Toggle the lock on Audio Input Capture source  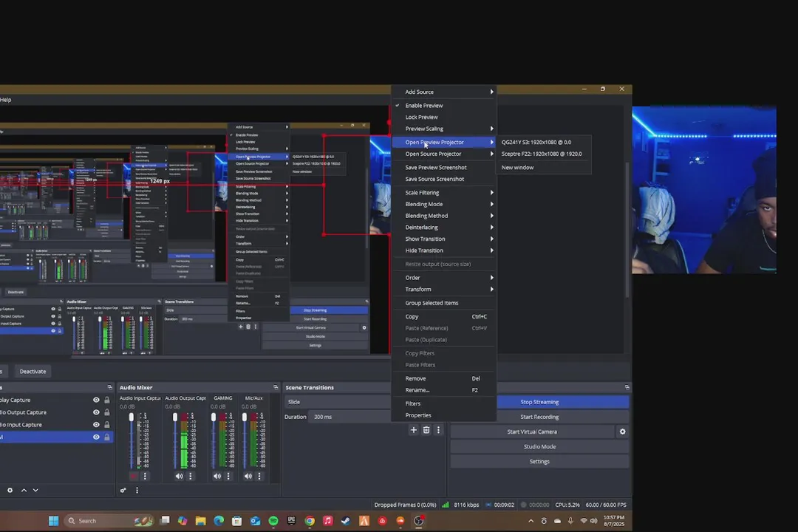[x=107, y=425]
